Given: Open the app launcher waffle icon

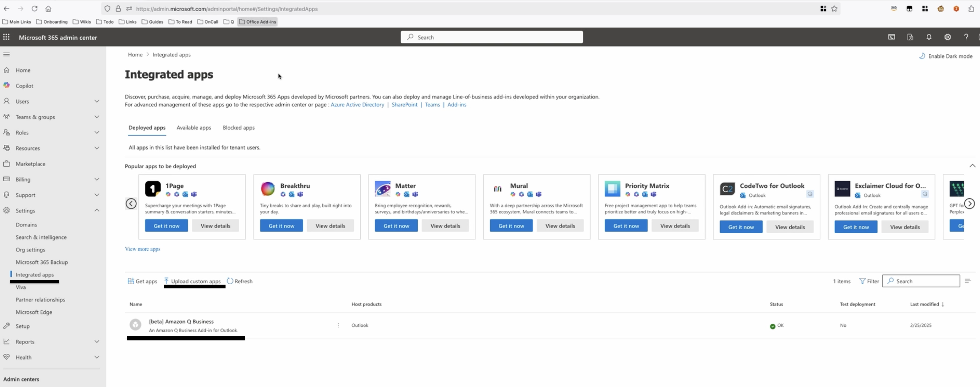Looking at the screenshot, I should coord(7,37).
